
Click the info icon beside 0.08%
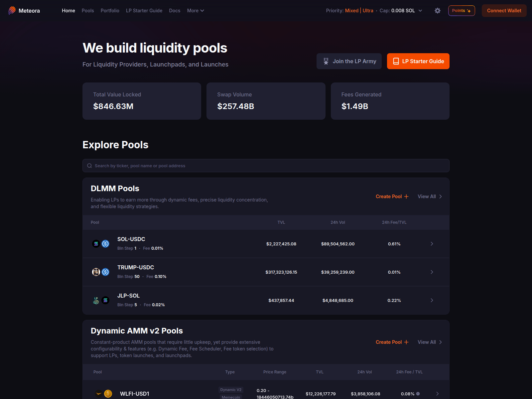coord(418,394)
